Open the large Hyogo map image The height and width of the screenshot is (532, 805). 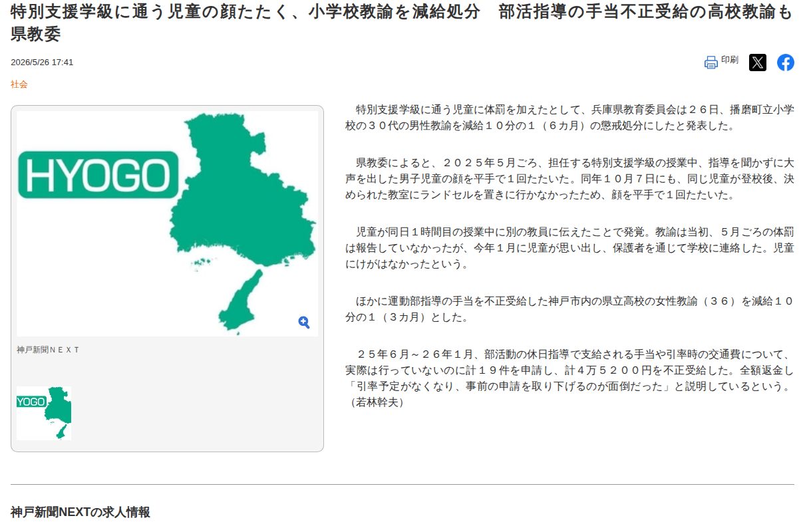coord(167,223)
